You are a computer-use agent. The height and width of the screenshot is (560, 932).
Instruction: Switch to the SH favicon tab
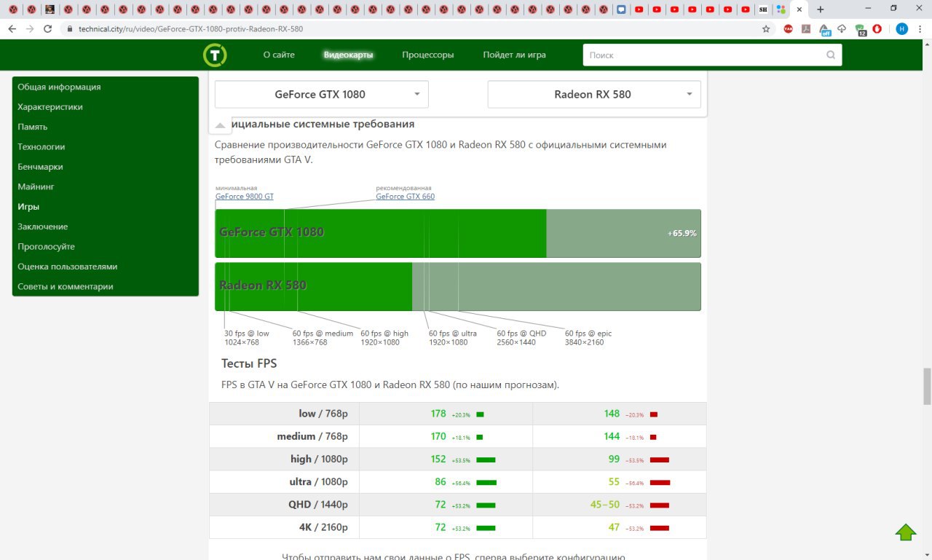point(763,9)
